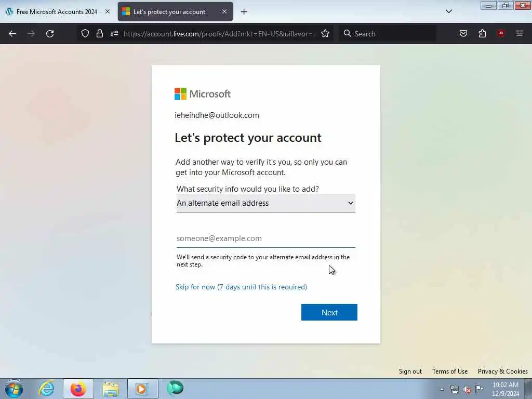Show site security via the padlock icon
This screenshot has width=532, height=399.
[99, 33]
